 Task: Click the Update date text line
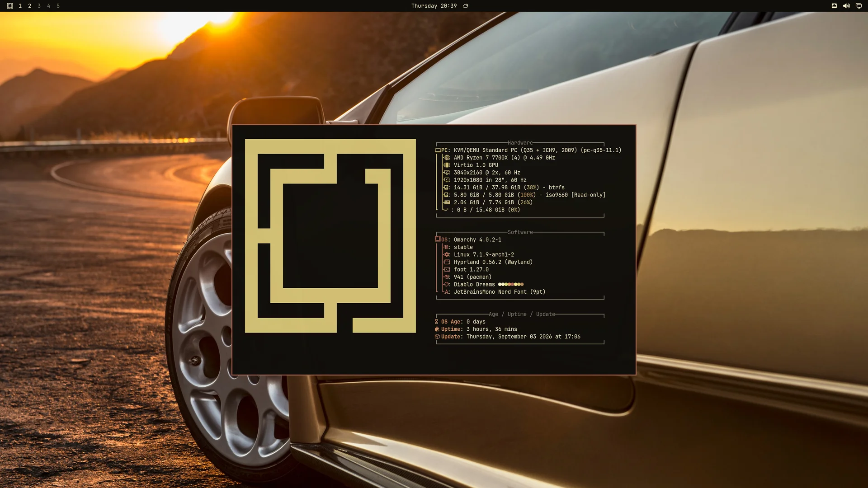tap(507, 337)
